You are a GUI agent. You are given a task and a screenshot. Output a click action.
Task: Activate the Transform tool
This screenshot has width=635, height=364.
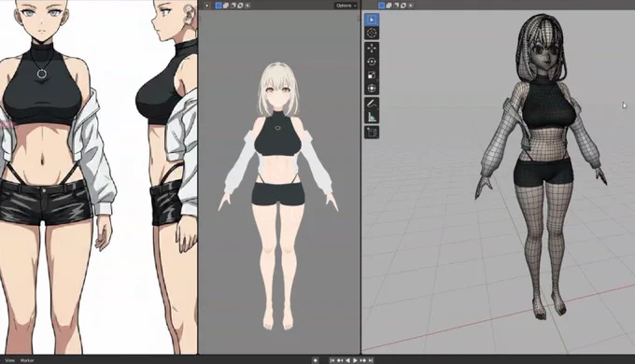coord(372,89)
